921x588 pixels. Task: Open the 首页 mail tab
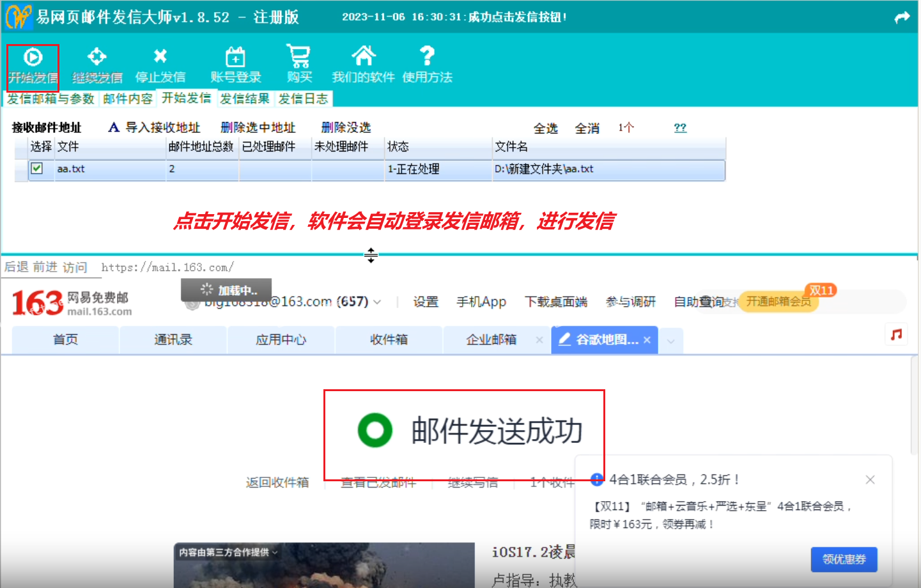65,340
